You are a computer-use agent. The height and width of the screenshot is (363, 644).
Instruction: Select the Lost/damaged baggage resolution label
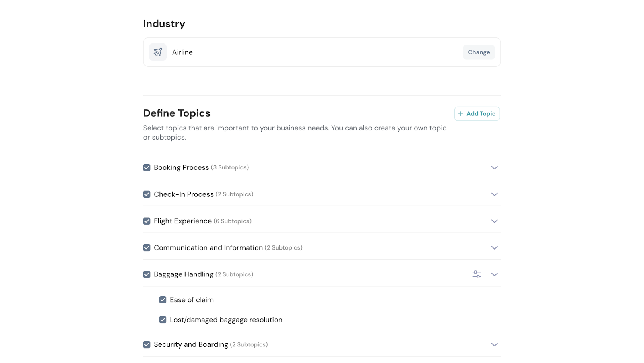226,320
